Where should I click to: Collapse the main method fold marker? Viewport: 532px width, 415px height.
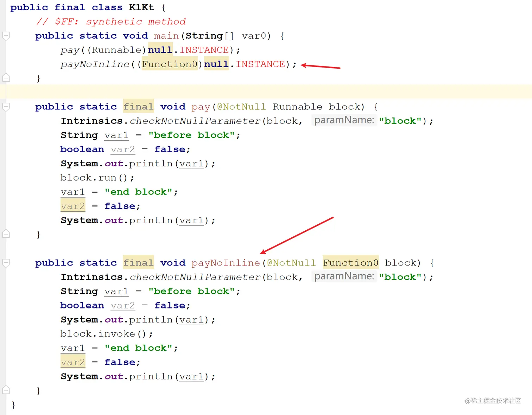point(6,36)
